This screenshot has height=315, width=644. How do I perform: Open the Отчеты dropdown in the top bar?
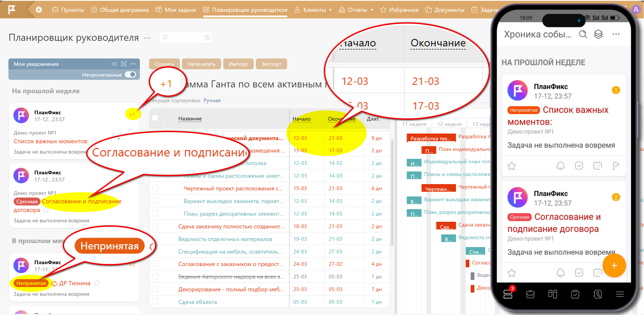(x=372, y=10)
